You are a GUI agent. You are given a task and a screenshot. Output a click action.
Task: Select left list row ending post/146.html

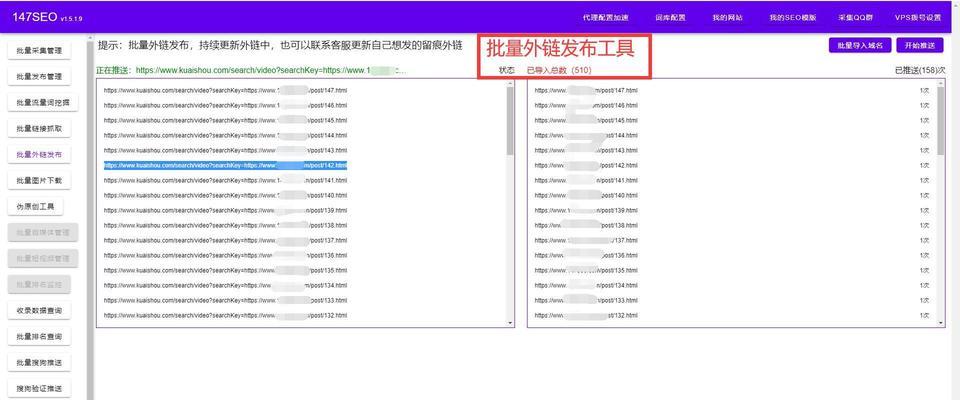(225, 105)
